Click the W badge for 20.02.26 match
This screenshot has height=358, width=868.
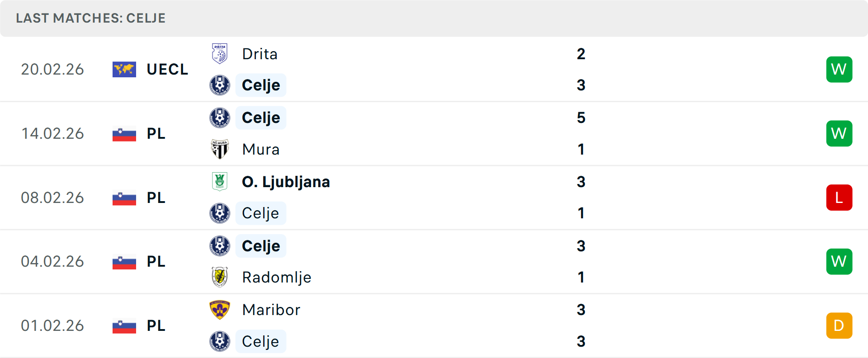click(839, 69)
